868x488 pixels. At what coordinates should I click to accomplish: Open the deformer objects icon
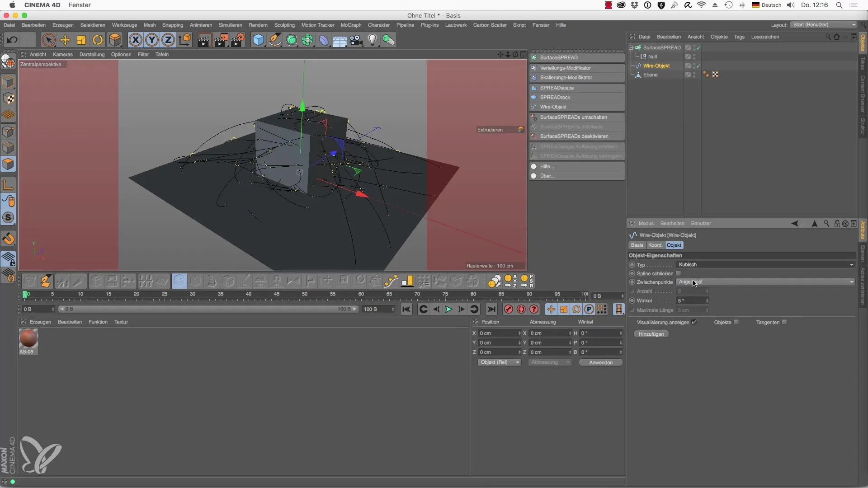coord(324,40)
